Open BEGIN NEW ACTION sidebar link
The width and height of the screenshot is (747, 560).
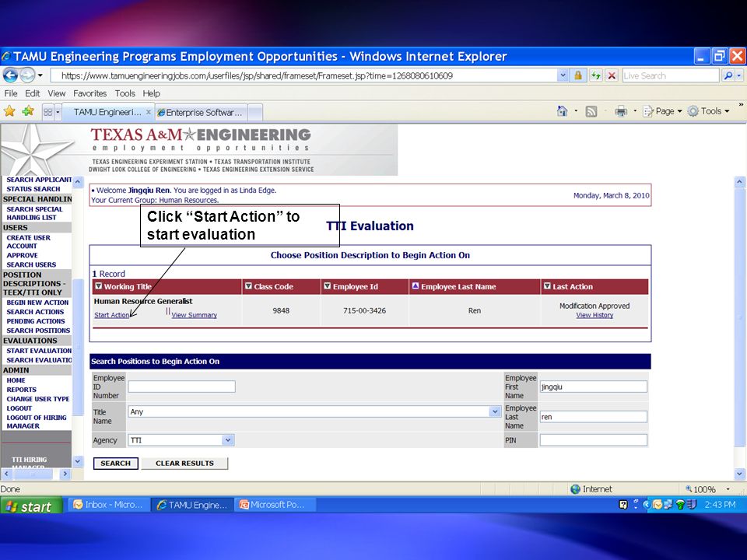pos(37,303)
